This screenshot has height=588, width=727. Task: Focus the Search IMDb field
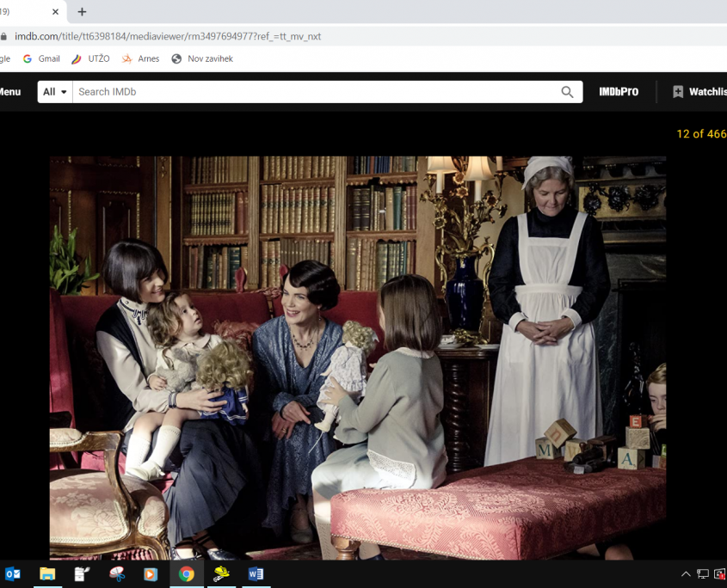click(317, 92)
